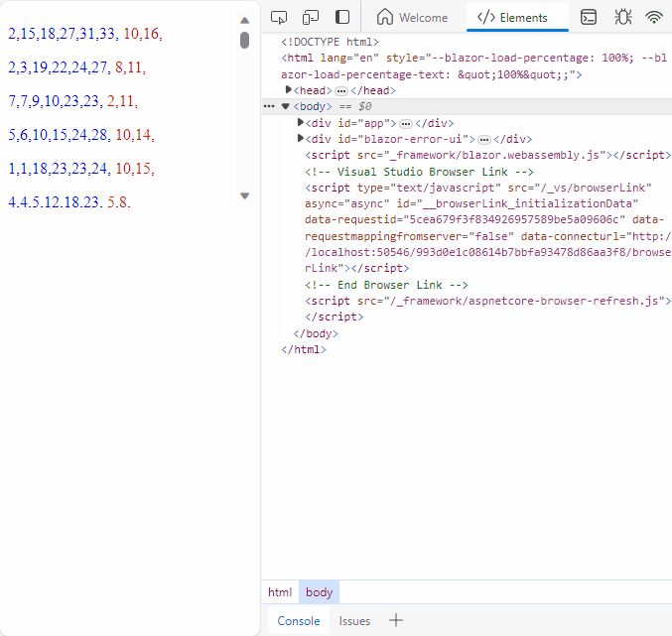Select the Elements tab

pos(513,17)
